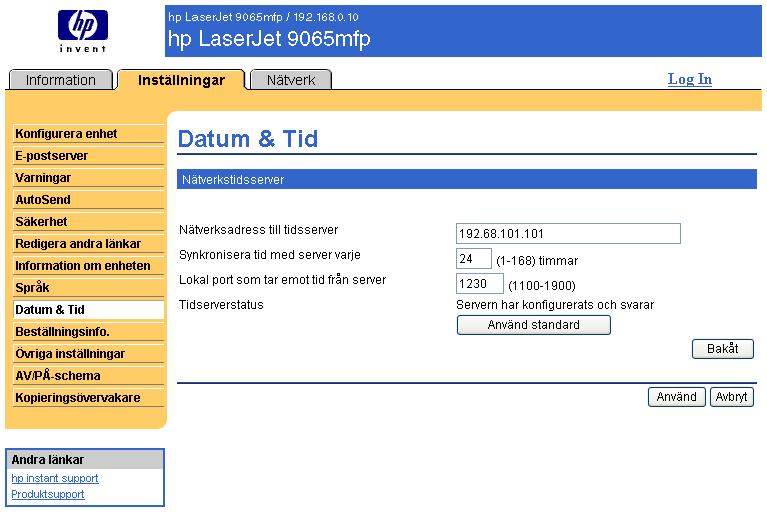767x520 pixels.
Task: Open Konfigurera enhet in sidebar
Action: [x=89, y=134]
